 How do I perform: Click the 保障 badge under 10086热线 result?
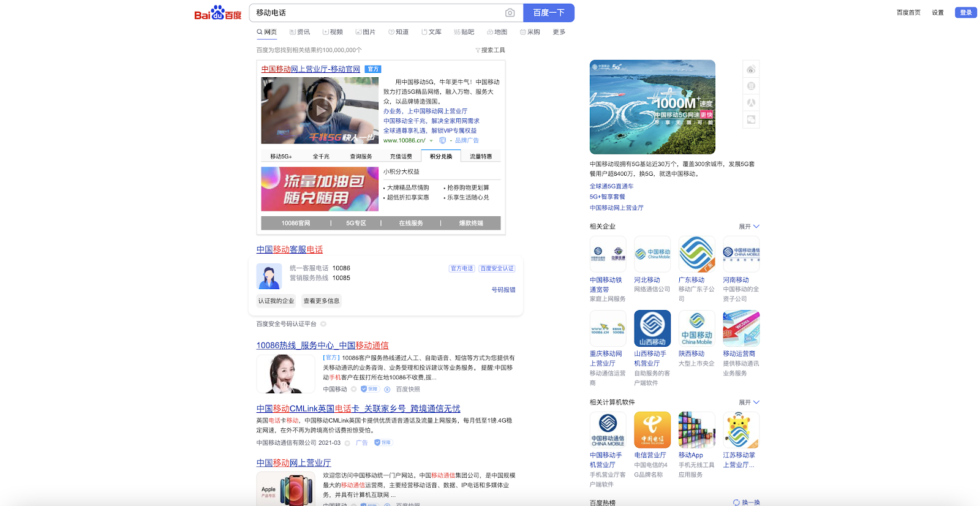[x=369, y=389]
